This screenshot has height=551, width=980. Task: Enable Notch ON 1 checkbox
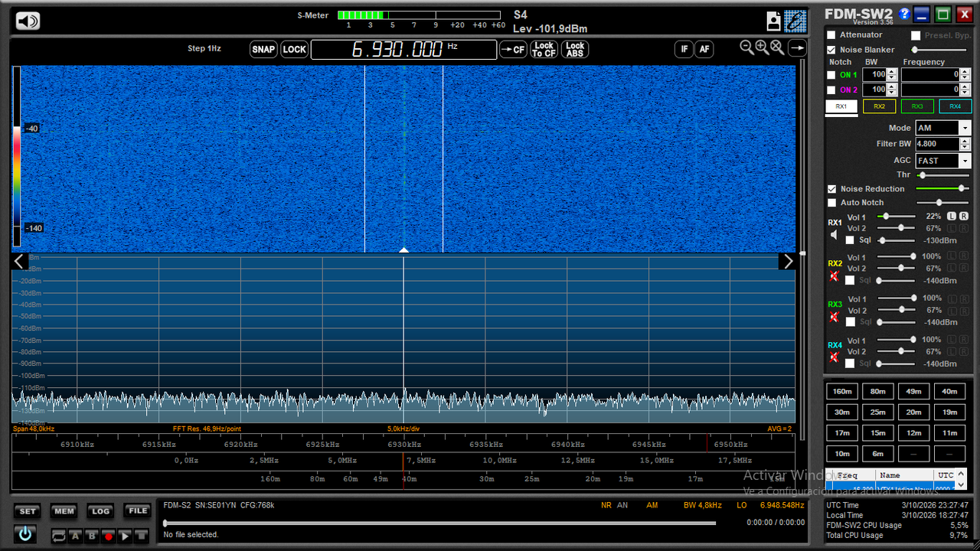[831, 75]
